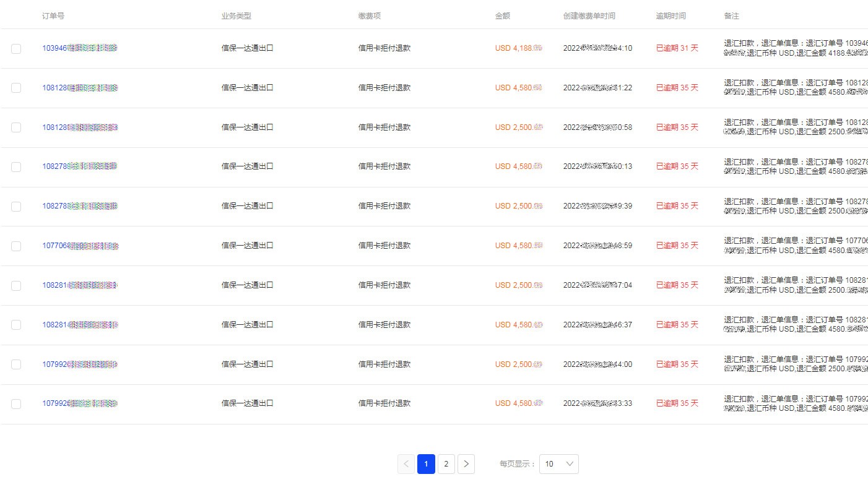Viewport: 868px width, 482px height.
Task: Click the 备注 column header
Action: (731, 15)
